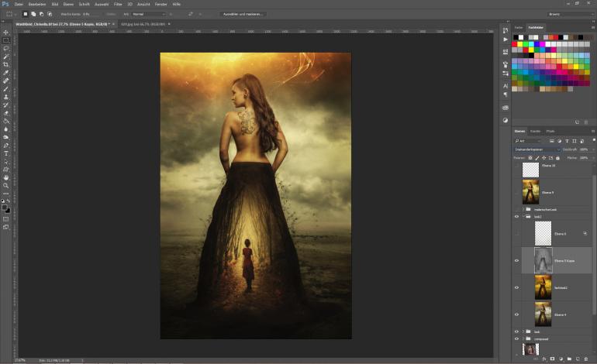Change the screen mode
Viewport: 597px width, 364px height.
coord(6,227)
